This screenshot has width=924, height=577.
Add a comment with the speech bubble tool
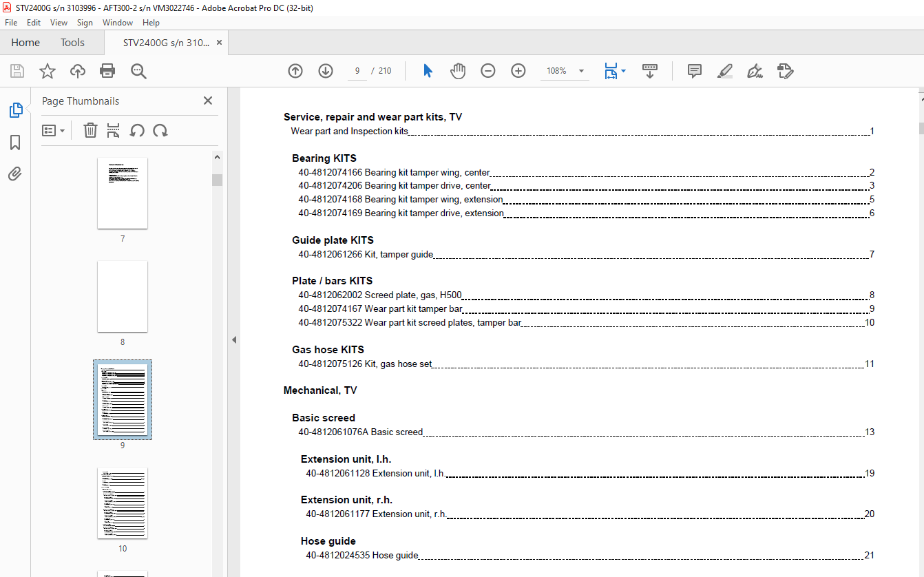[x=695, y=71]
